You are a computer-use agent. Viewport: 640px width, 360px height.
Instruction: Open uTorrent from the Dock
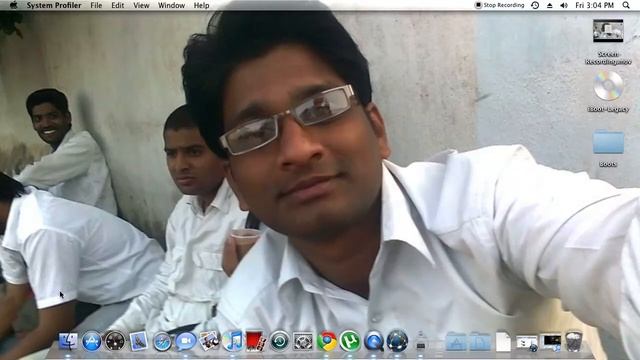350,341
